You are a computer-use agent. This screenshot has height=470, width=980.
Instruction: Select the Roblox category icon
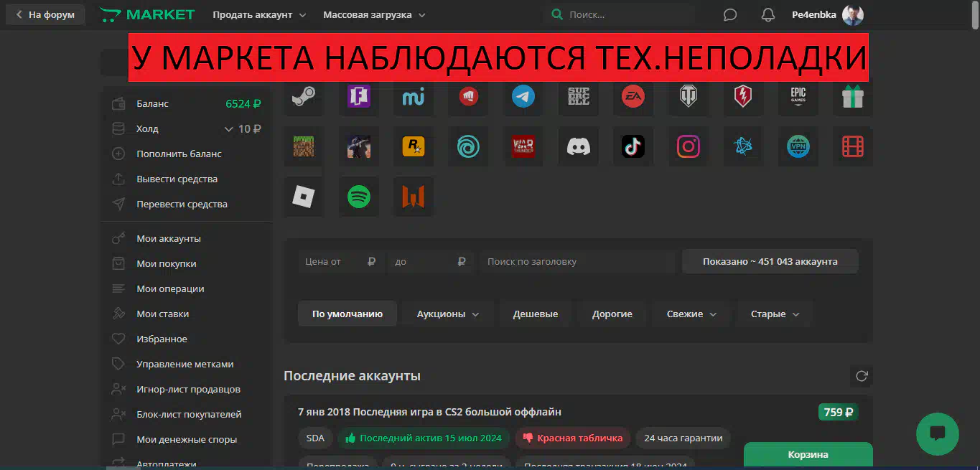pos(304,197)
